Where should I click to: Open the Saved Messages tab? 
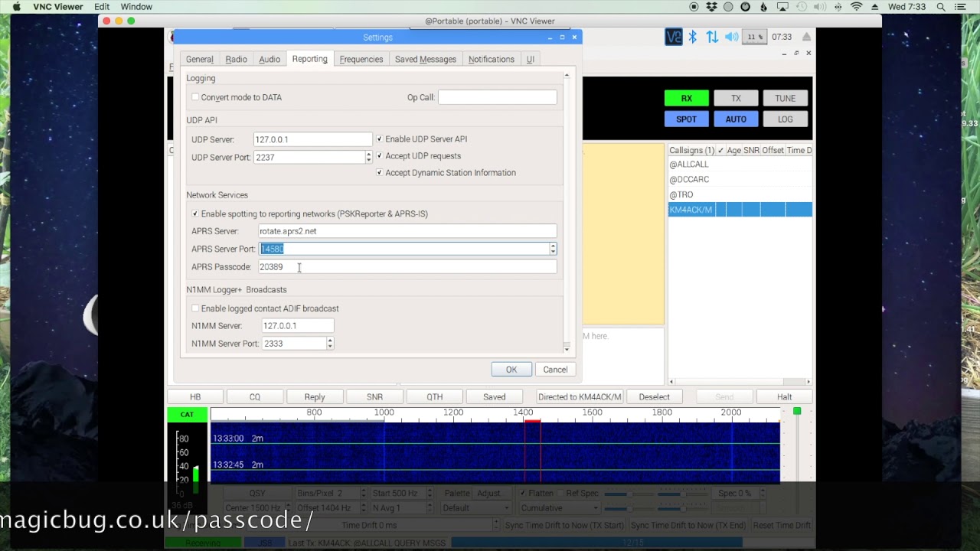426,59
